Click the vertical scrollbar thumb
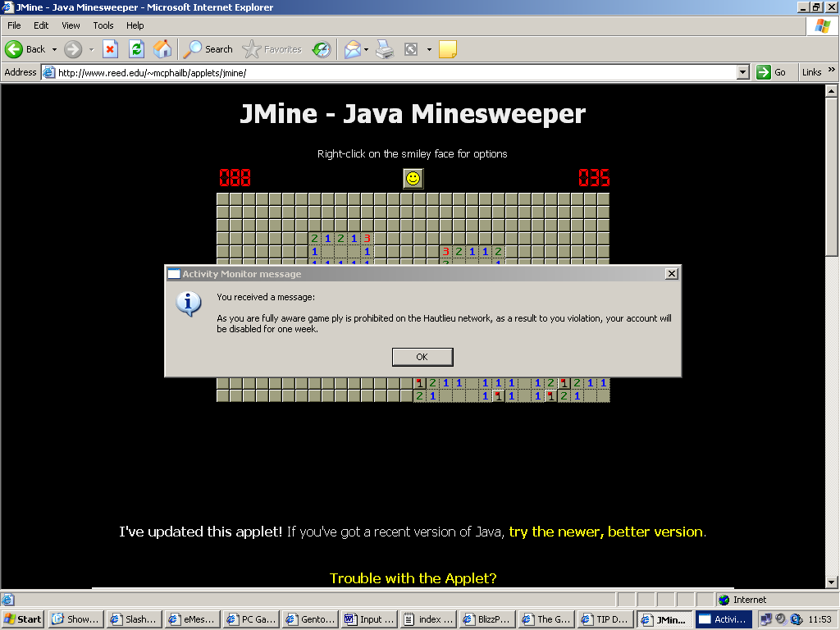Viewport: 840px width, 630px height. (x=831, y=176)
